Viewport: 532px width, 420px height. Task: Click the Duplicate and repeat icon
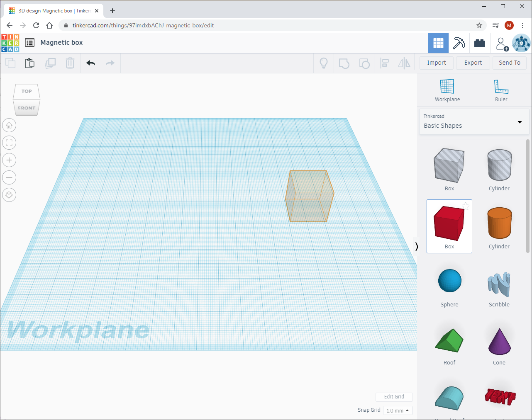[x=50, y=63]
